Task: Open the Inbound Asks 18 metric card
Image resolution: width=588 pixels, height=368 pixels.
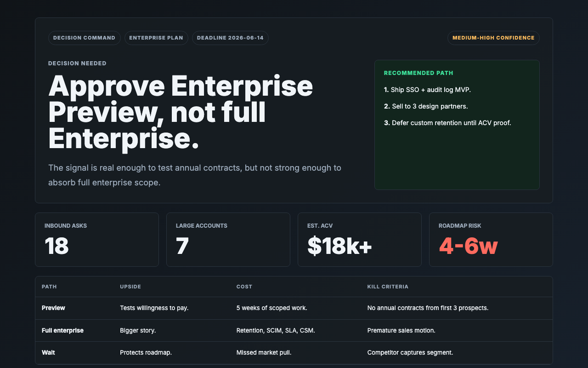Action: pyautogui.click(x=97, y=240)
